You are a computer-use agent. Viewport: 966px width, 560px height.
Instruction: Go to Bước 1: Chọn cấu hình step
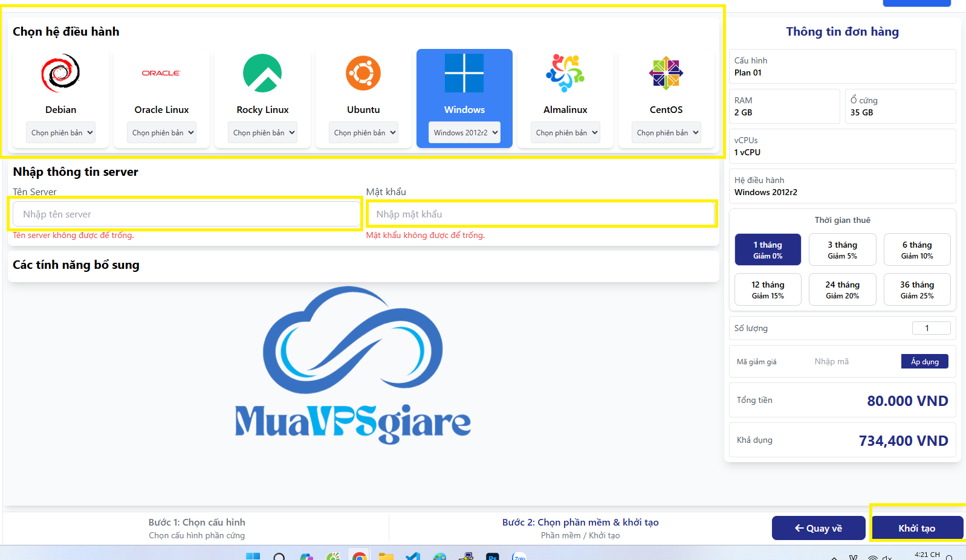[x=197, y=527]
